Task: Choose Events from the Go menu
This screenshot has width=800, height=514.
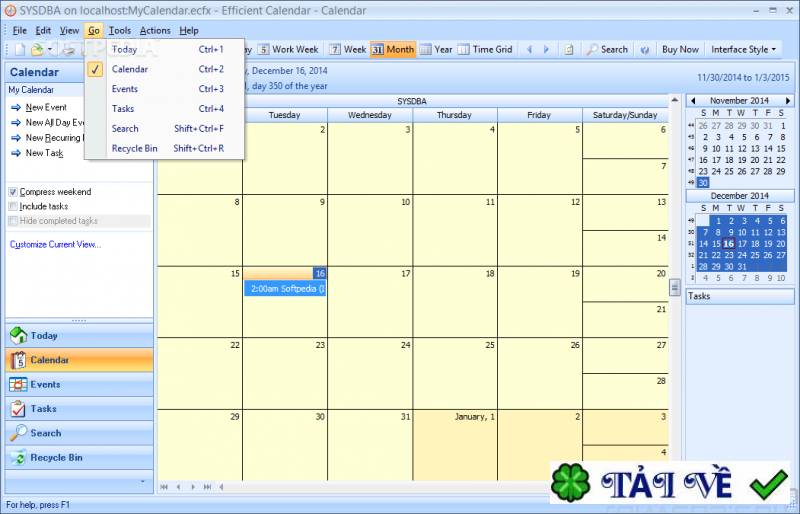Action: point(165,89)
